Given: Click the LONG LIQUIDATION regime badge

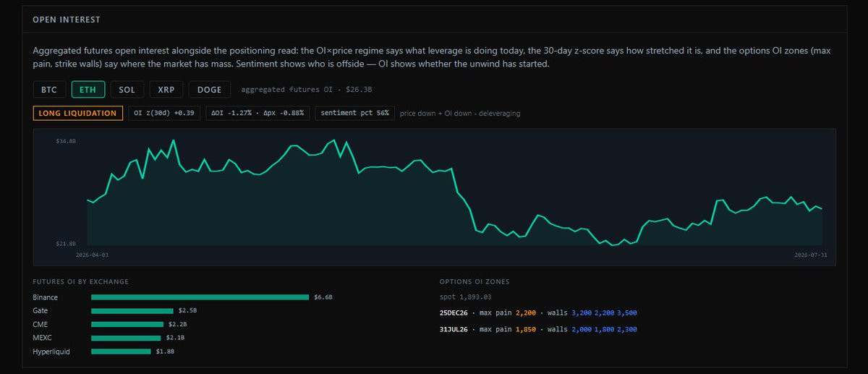Looking at the screenshot, I should [78, 113].
